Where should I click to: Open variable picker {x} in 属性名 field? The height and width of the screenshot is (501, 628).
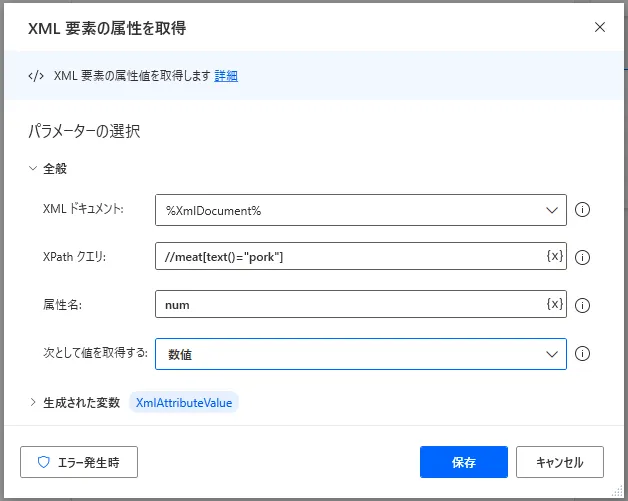(x=555, y=304)
